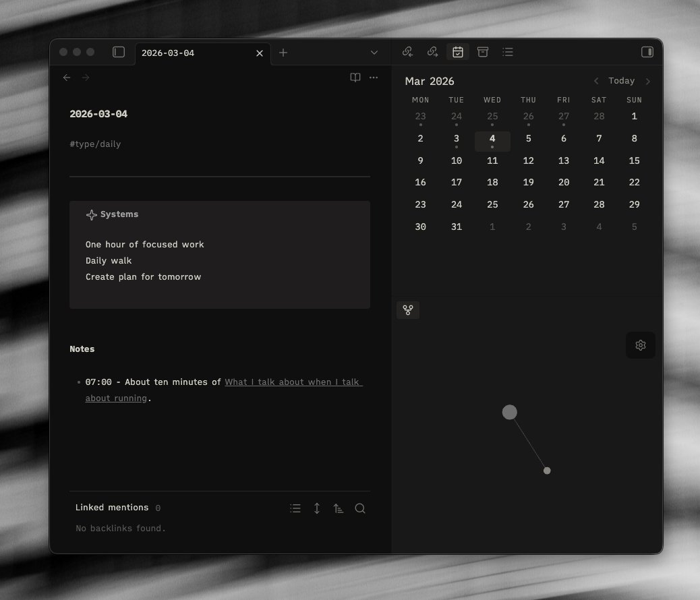The height and width of the screenshot is (600, 700).
Task: Open a new tab with plus icon
Action: 283,53
